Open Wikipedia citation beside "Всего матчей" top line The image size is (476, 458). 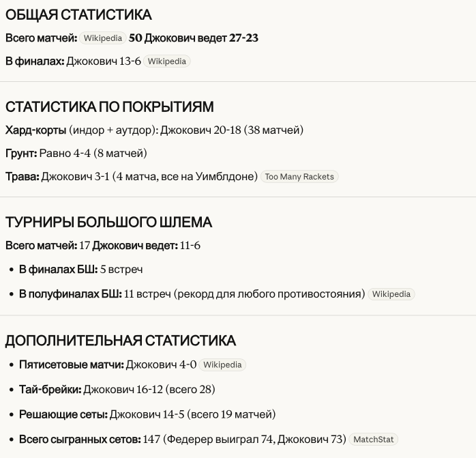pos(102,38)
